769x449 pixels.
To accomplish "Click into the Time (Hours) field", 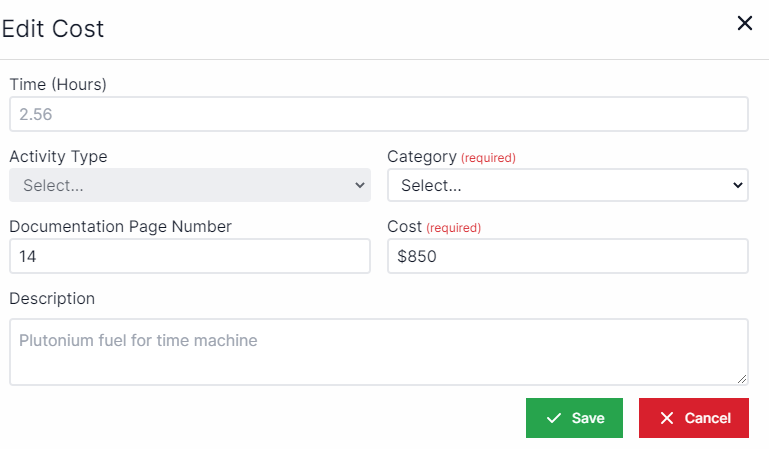I will coord(378,114).
